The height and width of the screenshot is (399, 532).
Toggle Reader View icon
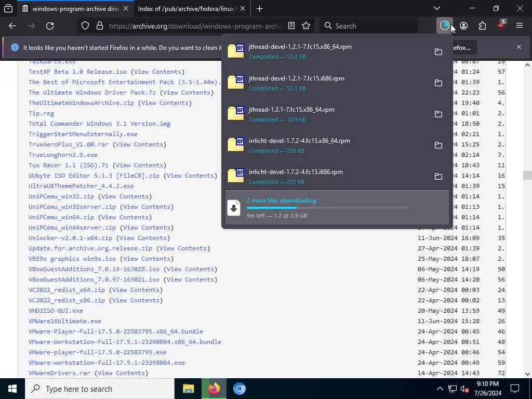coord(291,26)
